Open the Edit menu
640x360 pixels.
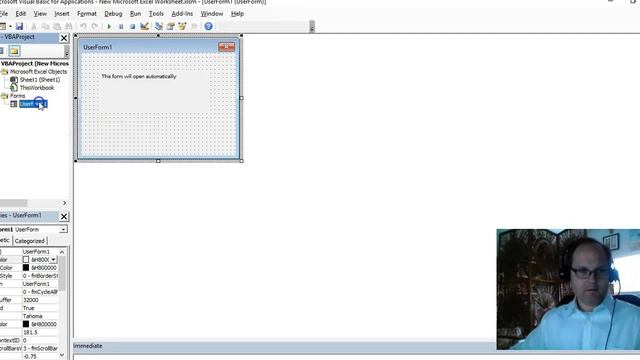(20, 13)
